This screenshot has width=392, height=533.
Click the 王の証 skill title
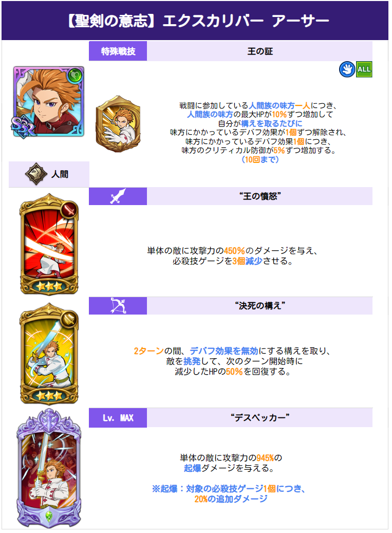pyautogui.click(x=260, y=51)
